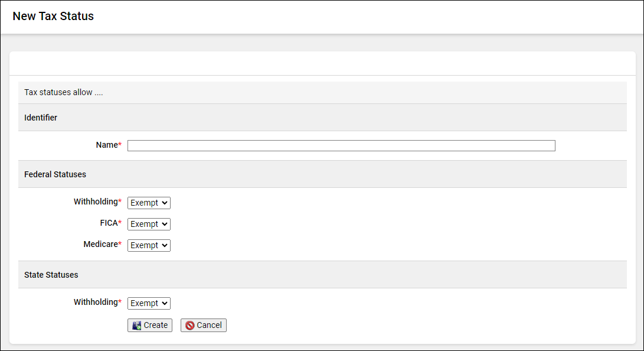644x351 pixels.
Task: Click the red asterisk beside Name
Action: (120, 145)
